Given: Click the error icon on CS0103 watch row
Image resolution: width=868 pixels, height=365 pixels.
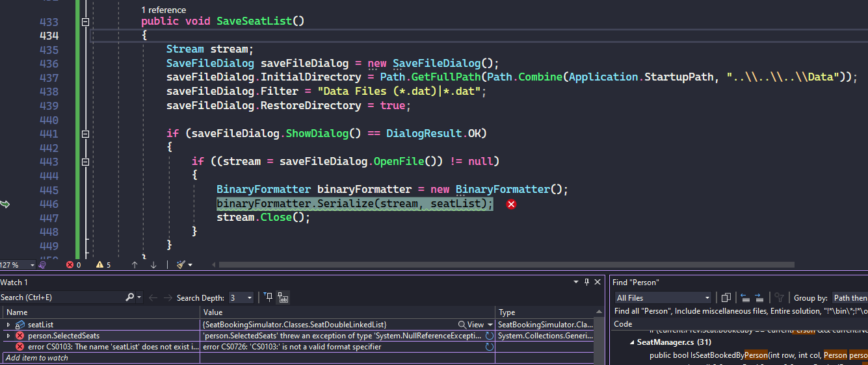Looking at the screenshot, I should coord(20,347).
